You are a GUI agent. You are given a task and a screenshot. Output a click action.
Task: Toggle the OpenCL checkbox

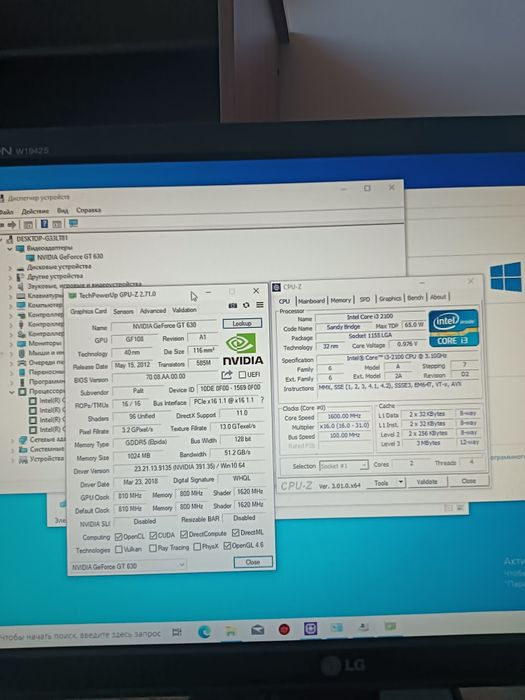pos(118,536)
